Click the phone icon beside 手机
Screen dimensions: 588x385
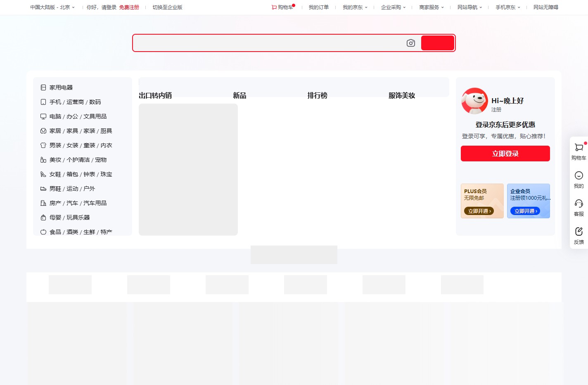[43, 102]
